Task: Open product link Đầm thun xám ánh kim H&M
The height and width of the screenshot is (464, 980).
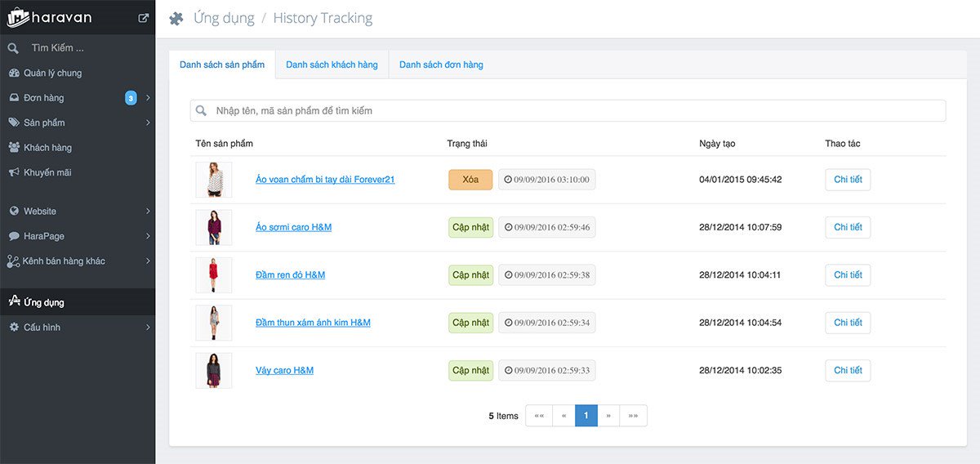Action: (313, 323)
